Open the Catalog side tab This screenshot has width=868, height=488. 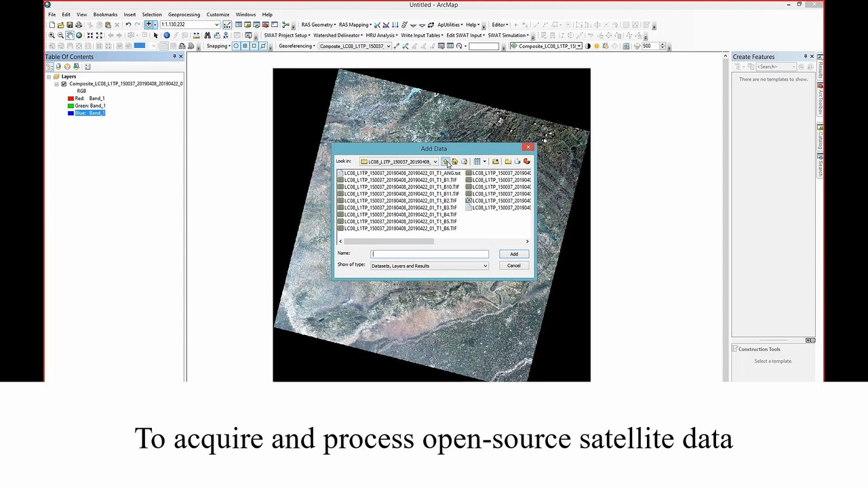click(x=820, y=138)
